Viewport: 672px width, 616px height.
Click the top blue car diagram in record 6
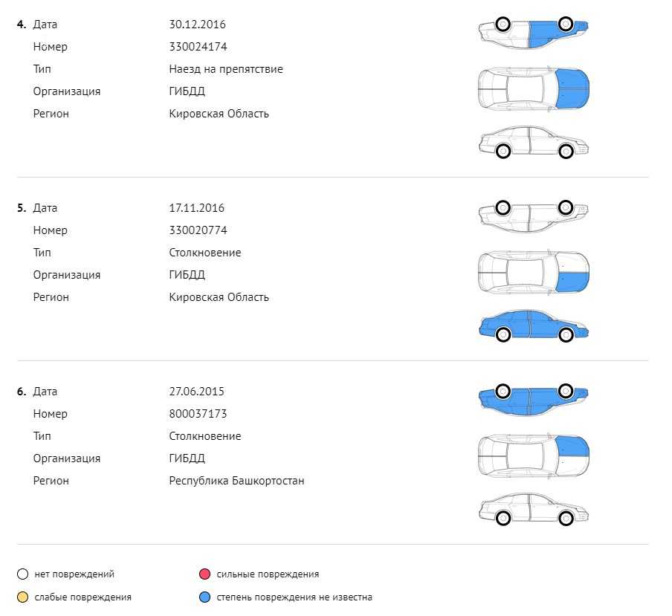[x=533, y=398]
